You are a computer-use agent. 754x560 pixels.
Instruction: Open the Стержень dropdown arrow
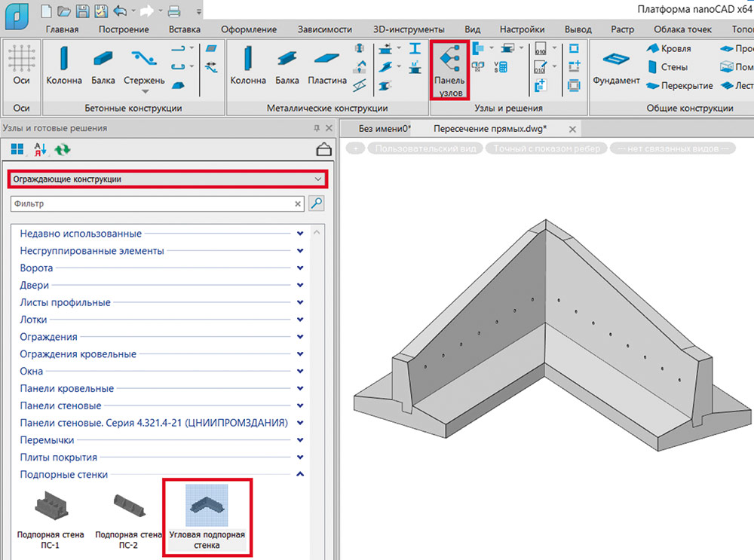(x=145, y=92)
